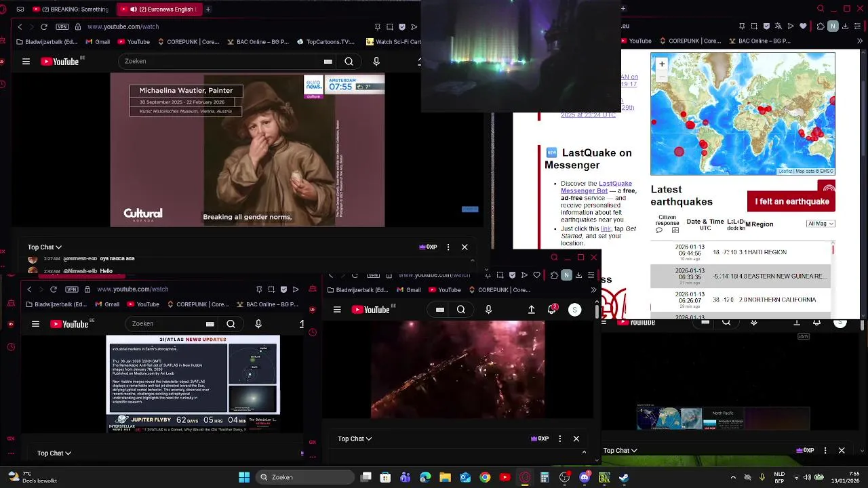Open YouTube guide menu in Euronews window

tap(26, 61)
